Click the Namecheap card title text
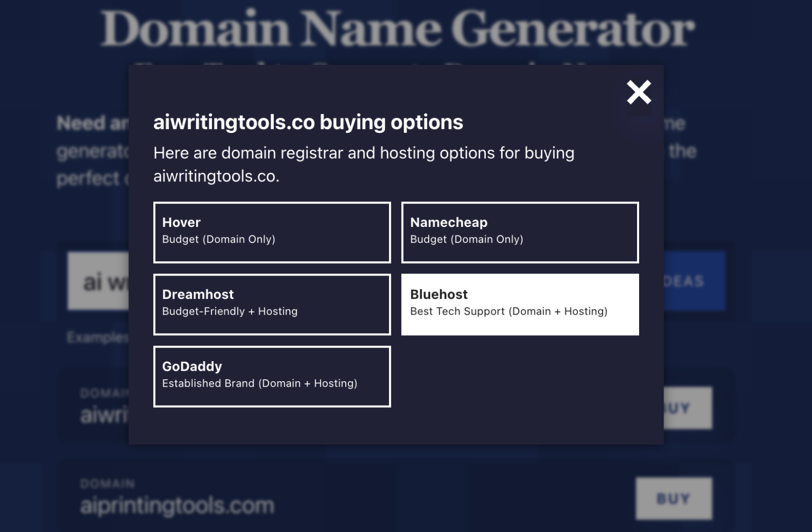Viewport: 812px width, 532px height. 449,222
